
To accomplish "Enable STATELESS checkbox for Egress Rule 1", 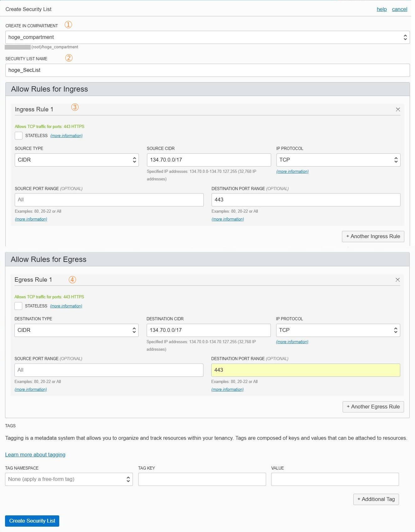I will pos(18,306).
